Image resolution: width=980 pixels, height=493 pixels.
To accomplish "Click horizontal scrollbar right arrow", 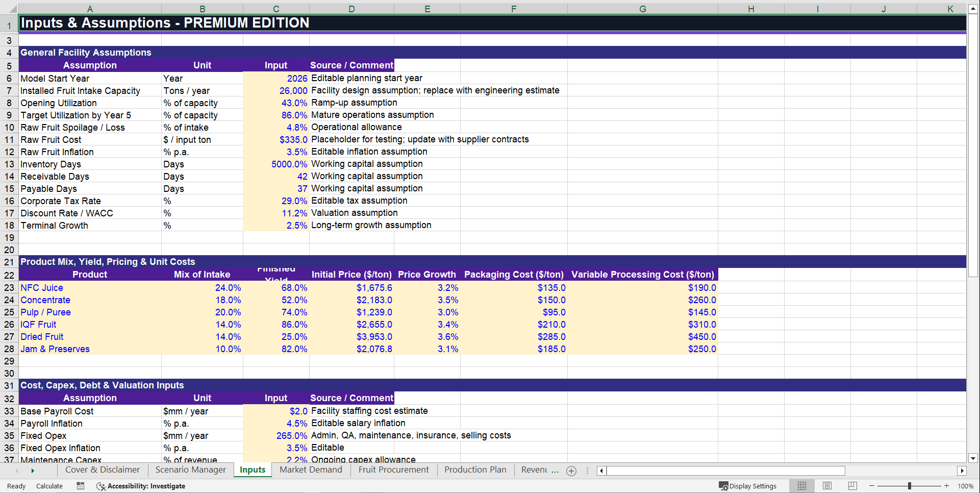I will 962,471.
